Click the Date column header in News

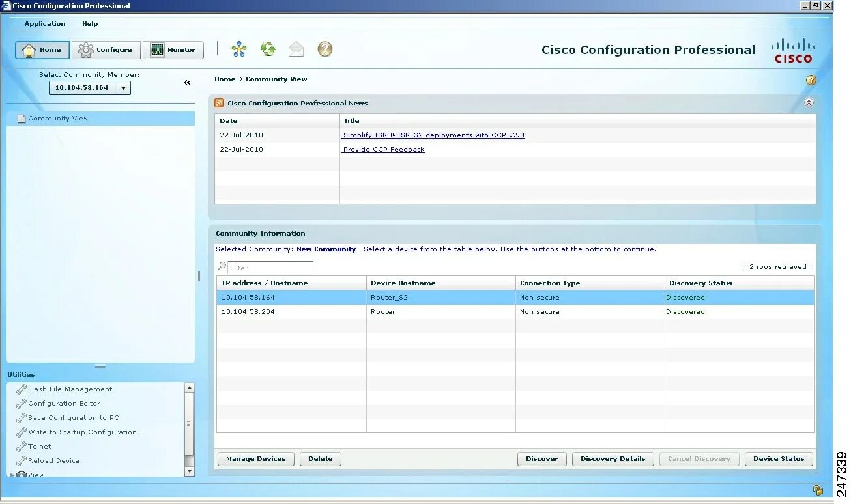pyautogui.click(x=278, y=121)
